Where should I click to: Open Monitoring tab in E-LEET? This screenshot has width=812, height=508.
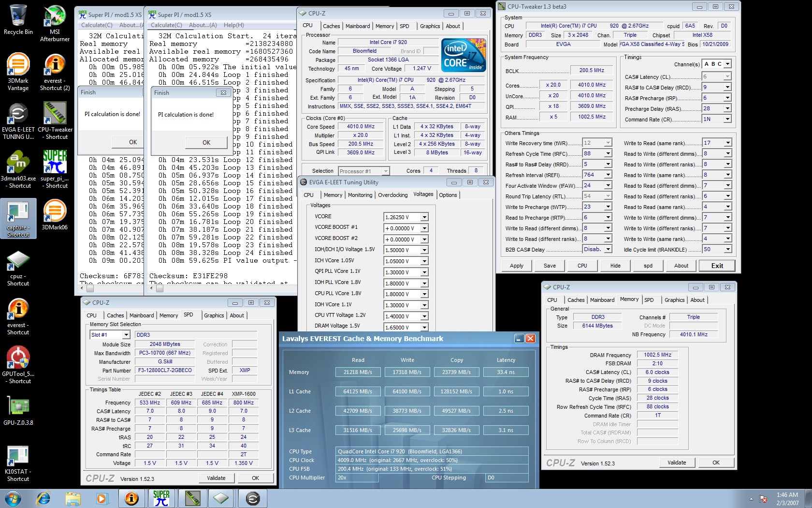point(360,195)
